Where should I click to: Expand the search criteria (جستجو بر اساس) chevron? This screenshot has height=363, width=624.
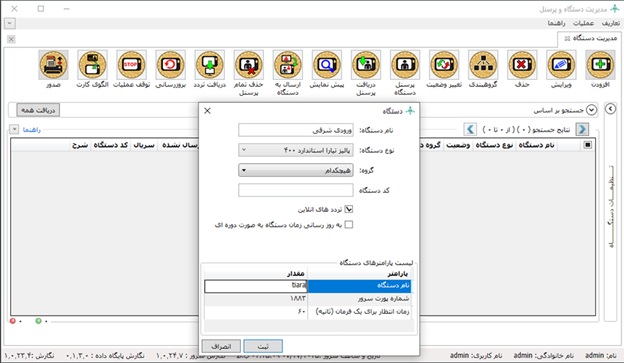pos(592,110)
